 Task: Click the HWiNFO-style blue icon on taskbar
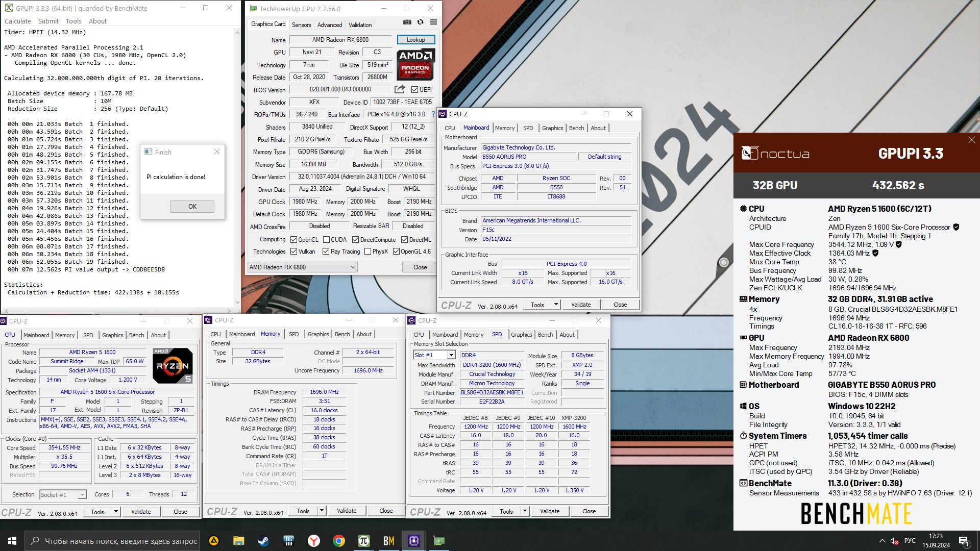[288, 541]
